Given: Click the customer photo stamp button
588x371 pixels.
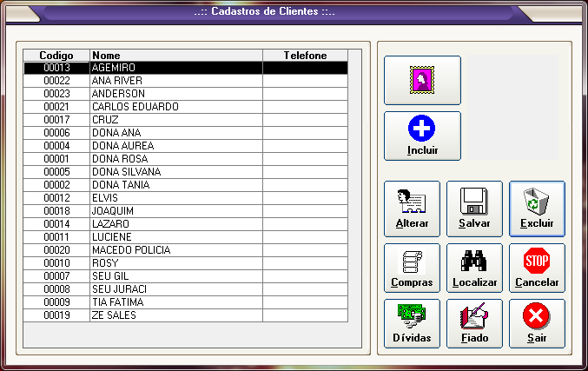Looking at the screenshot, I should tap(422, 80).
